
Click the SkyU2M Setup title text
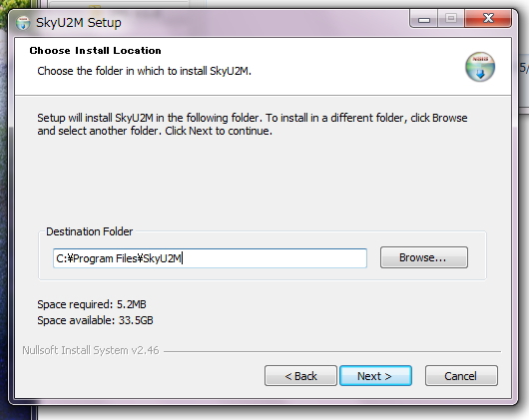[x=79, y=23]
